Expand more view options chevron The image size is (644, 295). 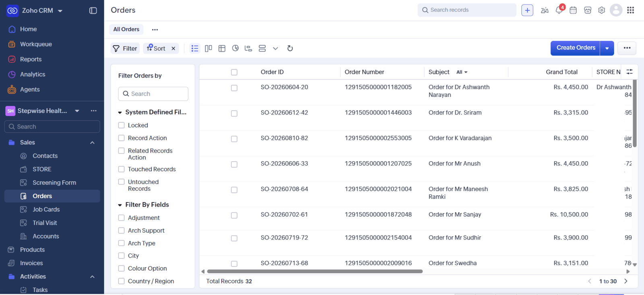pos(275,49)
